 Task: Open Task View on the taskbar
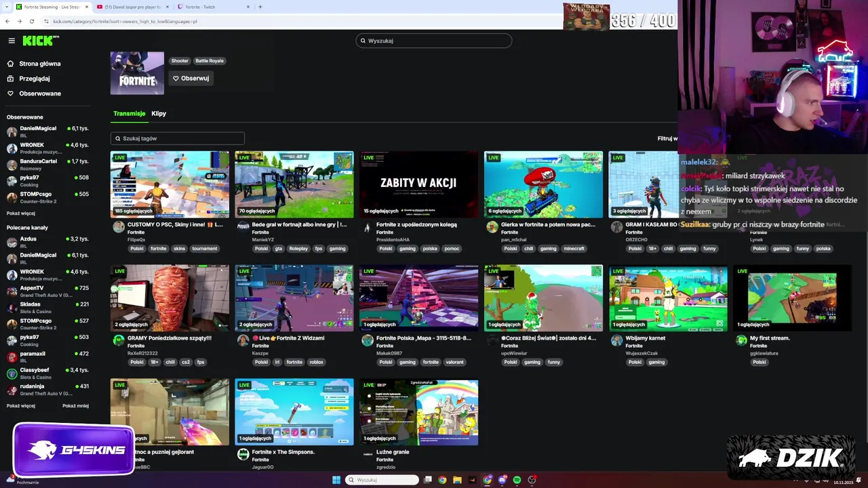click(x=428, y=480)
